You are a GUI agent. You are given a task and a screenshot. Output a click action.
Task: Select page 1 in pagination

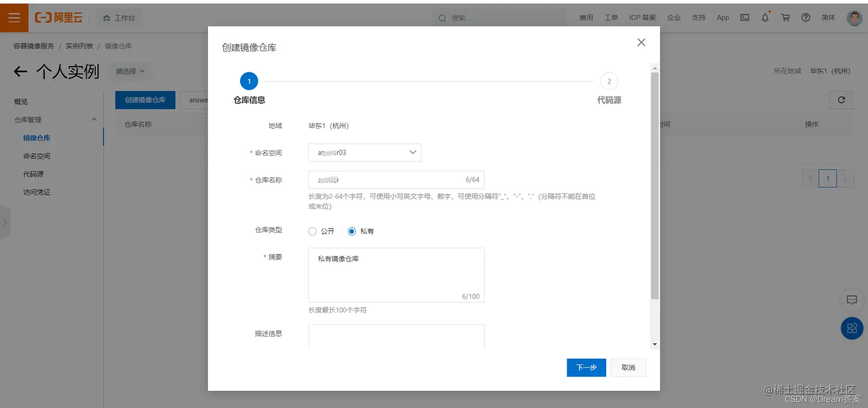(828, 179)
